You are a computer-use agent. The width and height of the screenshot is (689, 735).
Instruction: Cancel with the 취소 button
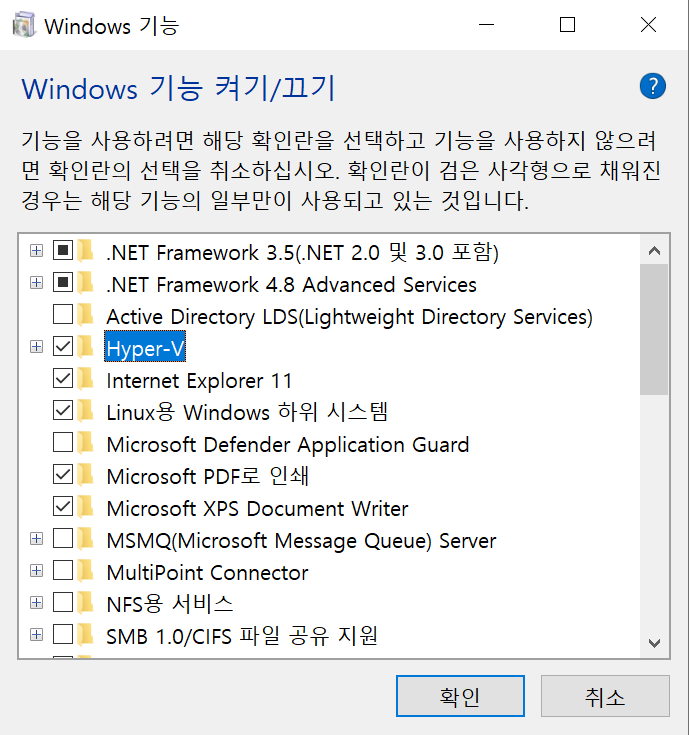pyautogui.click(x=605, y=696)
